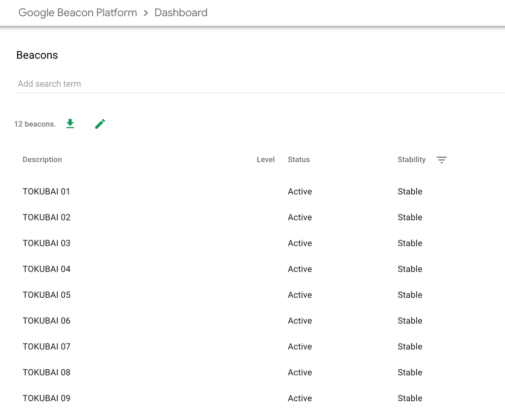This screenshot has height=420, width=505.
Task: Click Active status of TOKUBAI 04
Action: pyautogui.click(x=300, y=269)
